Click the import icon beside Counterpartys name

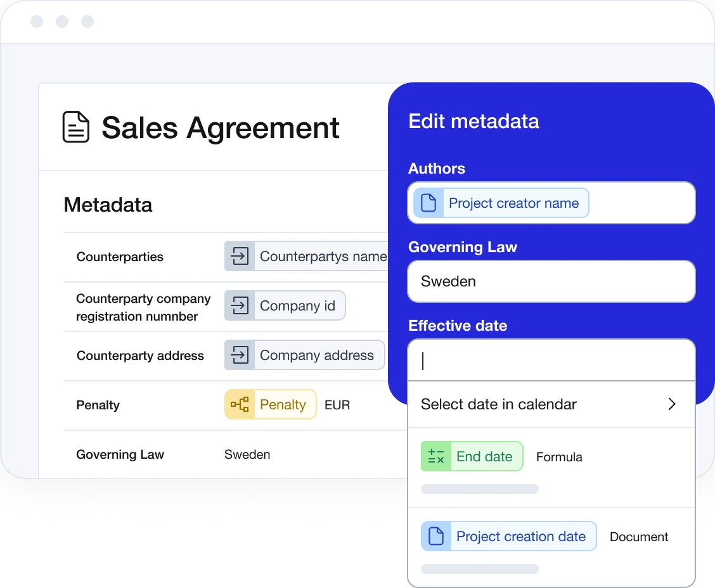pyautogui.click(x=239, y=256)
